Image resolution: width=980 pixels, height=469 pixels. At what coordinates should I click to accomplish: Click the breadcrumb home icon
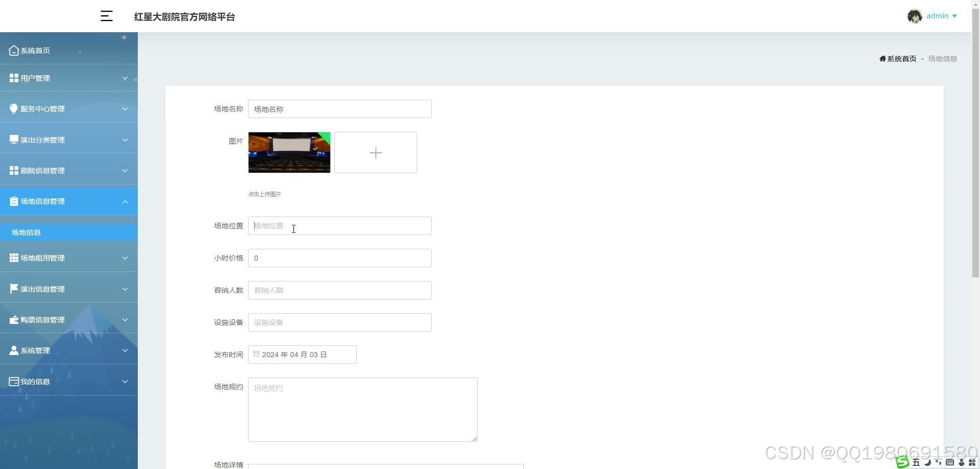(x=883, y=59)
